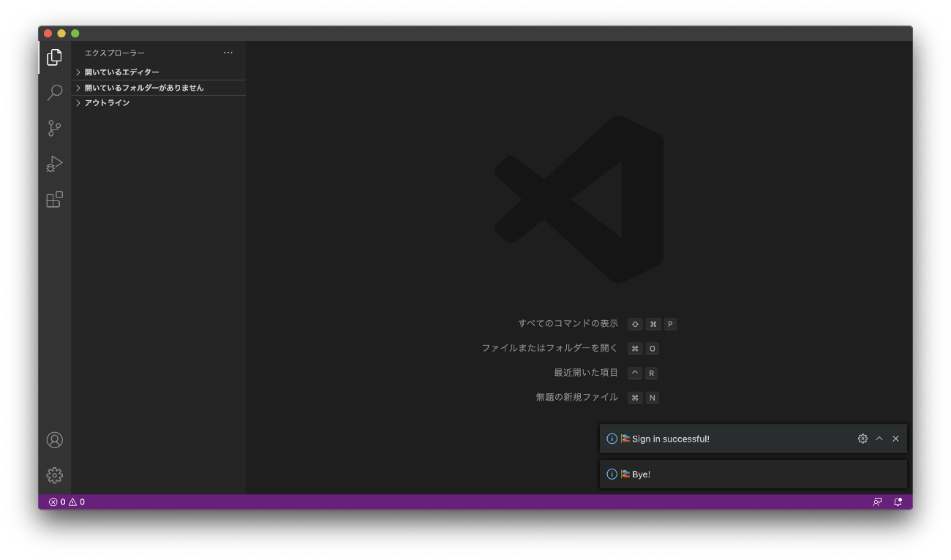The width and height of the screenshot is (951, 560).
Task: Click the Sign in successful! message text
Action: point(671,439)
